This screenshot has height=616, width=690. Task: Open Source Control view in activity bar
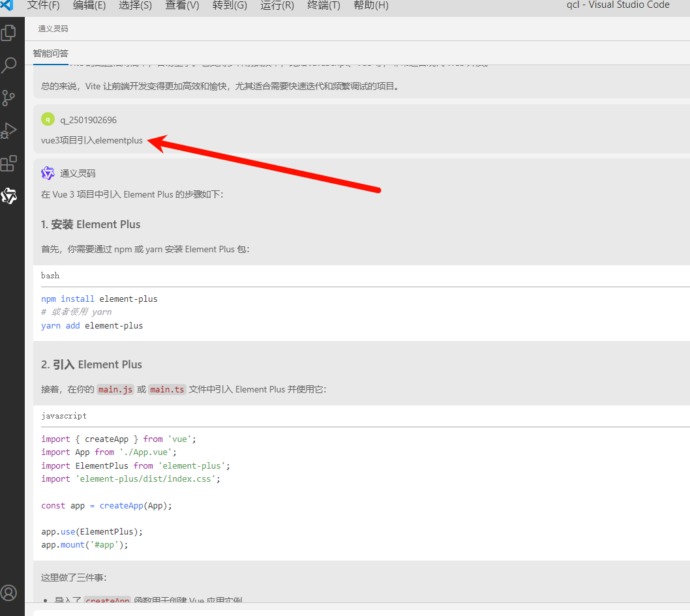8,98
